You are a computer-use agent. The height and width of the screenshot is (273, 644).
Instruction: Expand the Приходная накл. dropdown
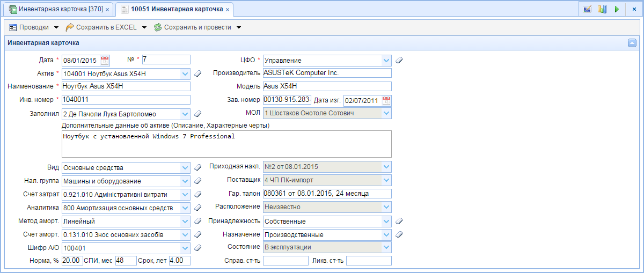[x=387, y=166]
